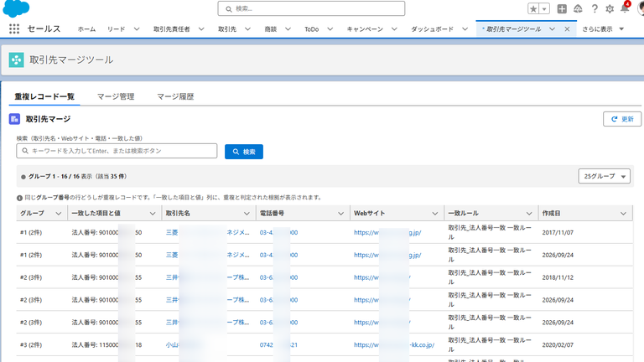Expand the リード tab dropdown chevron

(137, 29)
